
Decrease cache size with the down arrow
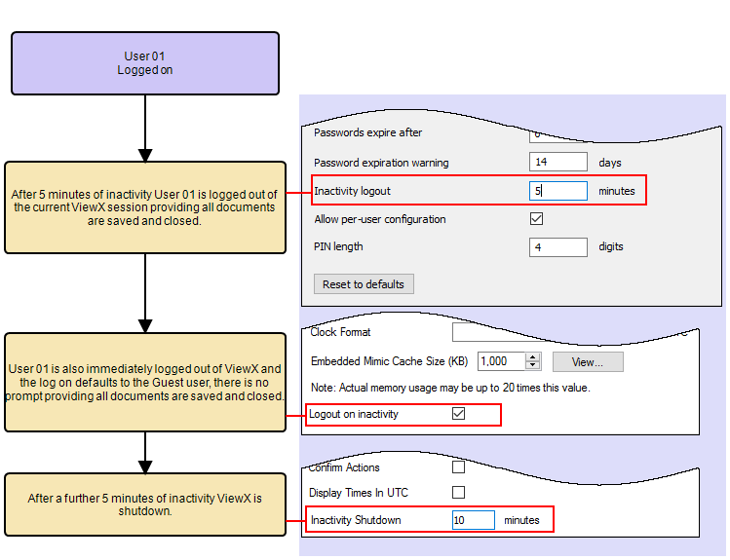click(x=533, y=366)
